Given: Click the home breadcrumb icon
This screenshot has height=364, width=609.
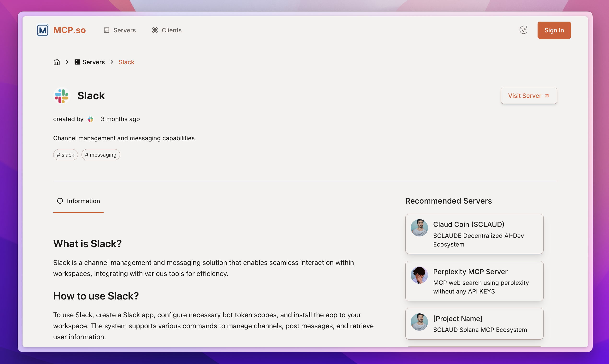Looking at the screenshot, I should 57,62.
